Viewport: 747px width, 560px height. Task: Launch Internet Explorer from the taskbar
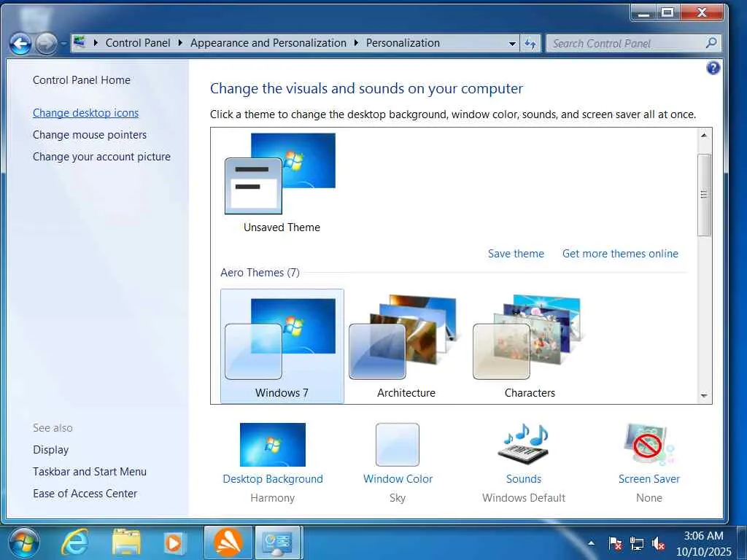[x=75, y=542]
